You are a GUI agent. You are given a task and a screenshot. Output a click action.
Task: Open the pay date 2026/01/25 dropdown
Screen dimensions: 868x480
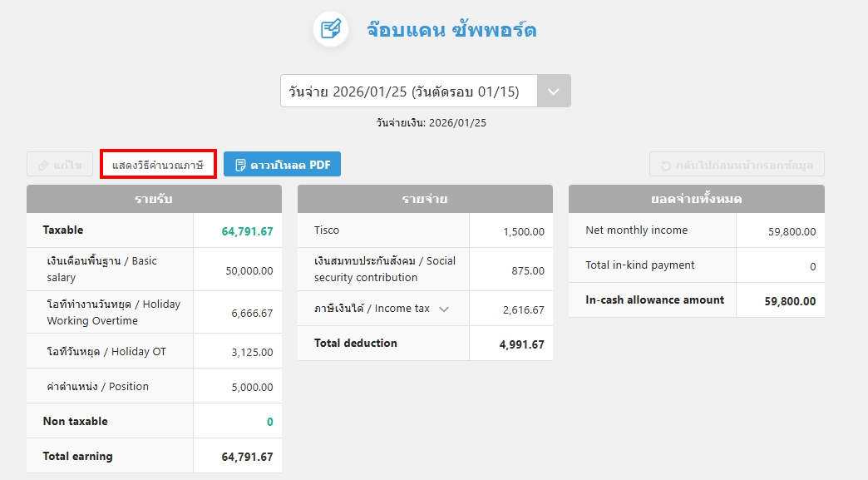tap(409, 92)
